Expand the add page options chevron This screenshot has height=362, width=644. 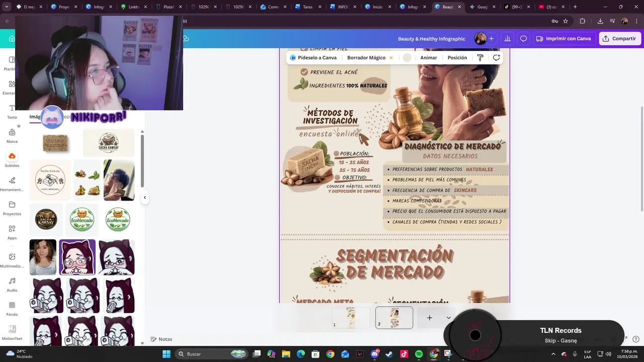point(449,318)
